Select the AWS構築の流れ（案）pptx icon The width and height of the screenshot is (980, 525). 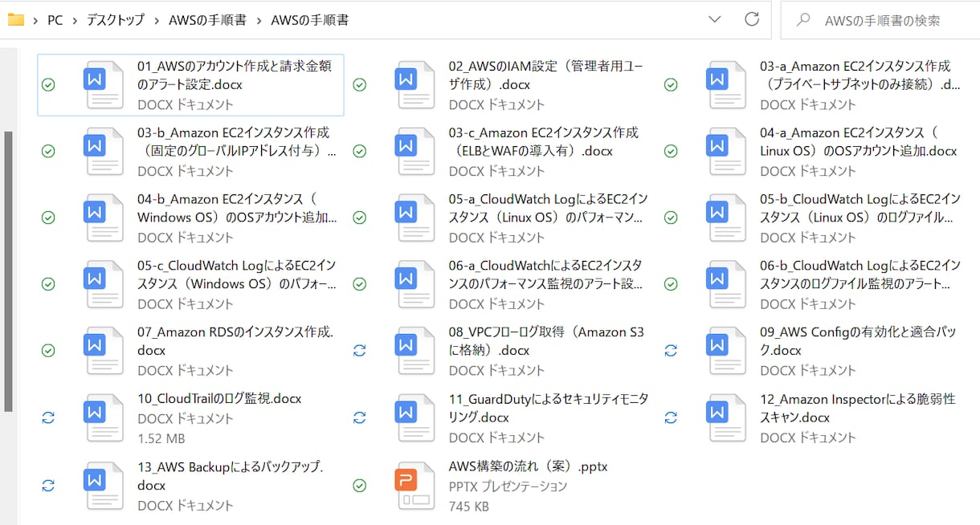pyautogui.click(x=415, y=486)
